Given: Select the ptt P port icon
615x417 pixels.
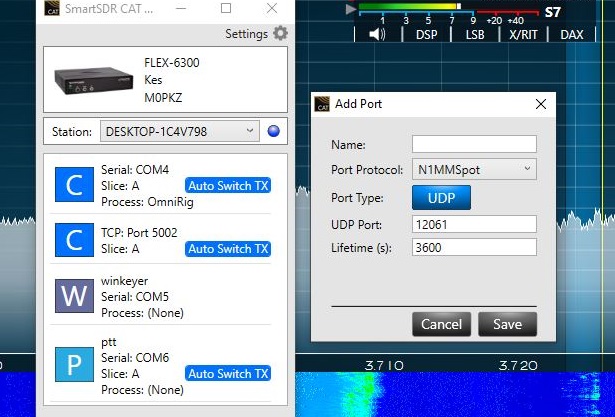Looking at the screenshot, I should (74, 364).
